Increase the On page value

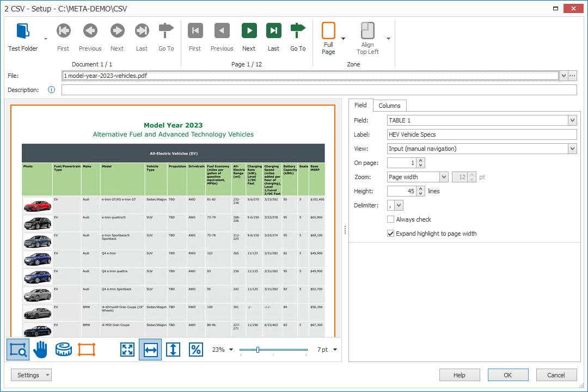pos(421,161)
